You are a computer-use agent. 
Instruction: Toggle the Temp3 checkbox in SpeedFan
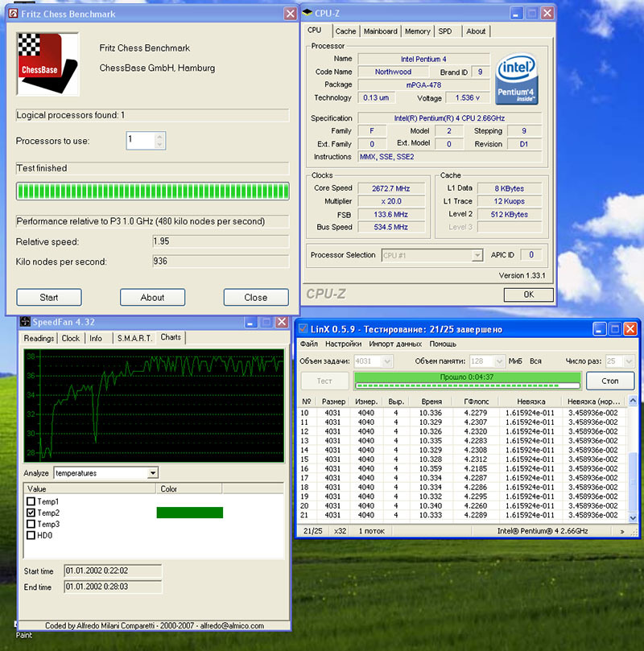pyautogui.click(x=31, y=524)
